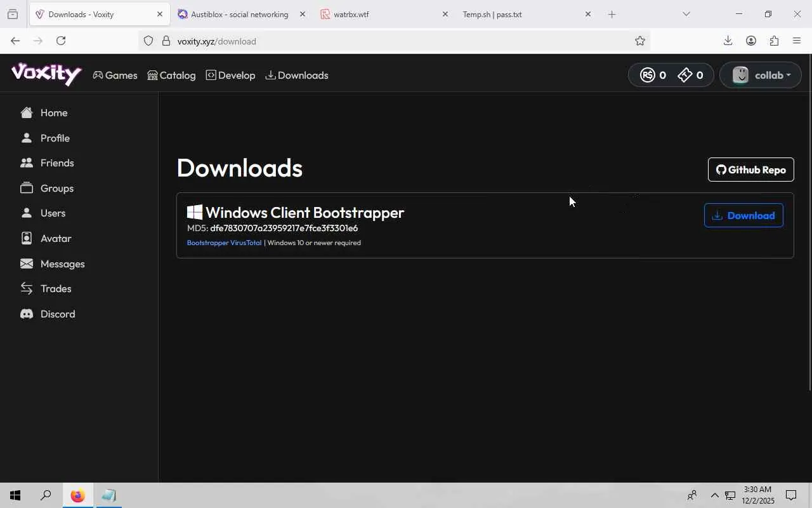Show hidden system tray icons

pyautogui.click(x=714, y=495)
